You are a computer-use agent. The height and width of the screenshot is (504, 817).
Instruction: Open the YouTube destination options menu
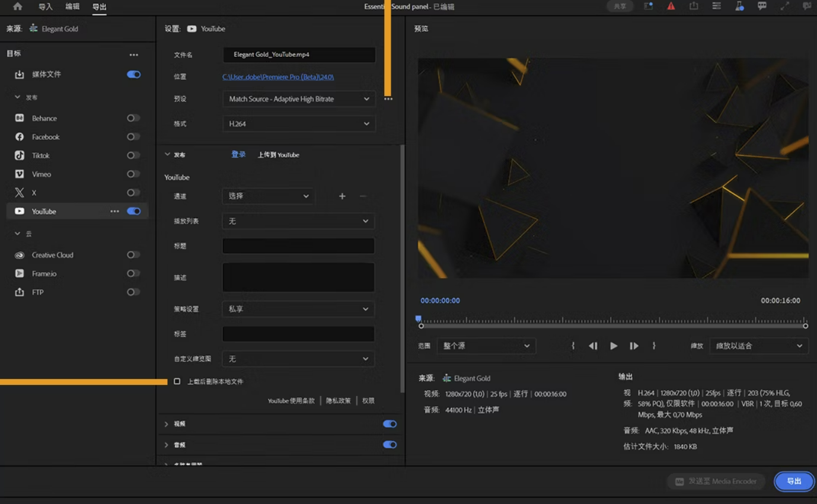point(114,211)
